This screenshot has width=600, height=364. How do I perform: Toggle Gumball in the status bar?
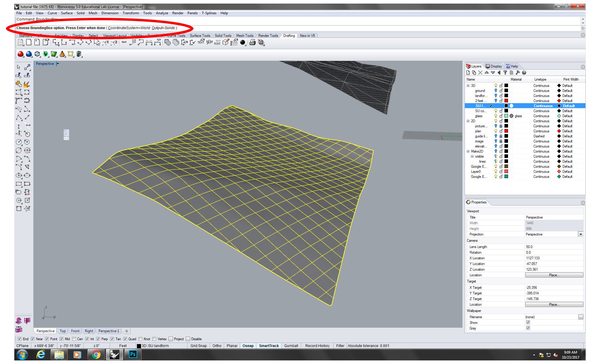[x=291, y=346]
